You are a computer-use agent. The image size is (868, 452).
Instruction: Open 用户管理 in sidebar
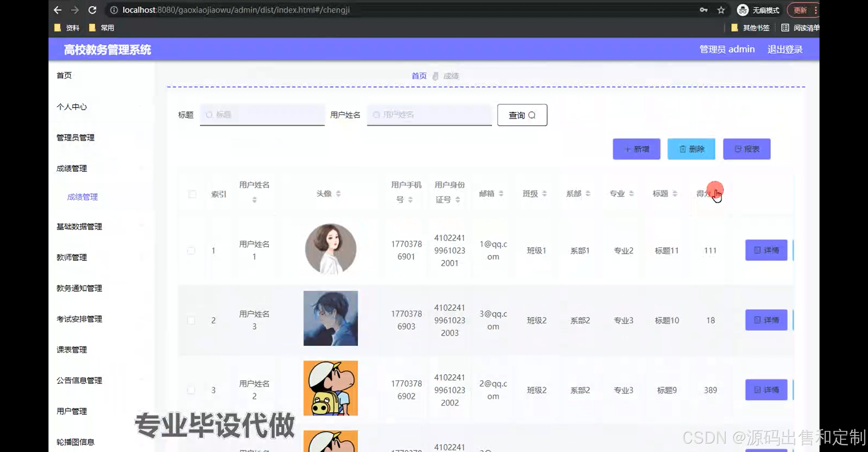tap(72, 411)
